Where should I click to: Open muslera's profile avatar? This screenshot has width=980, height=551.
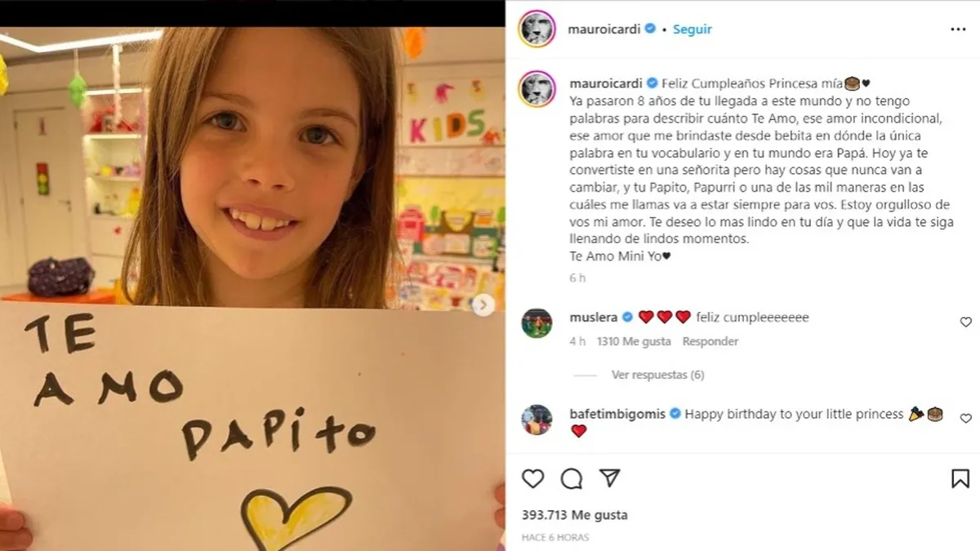coord(537,323)
